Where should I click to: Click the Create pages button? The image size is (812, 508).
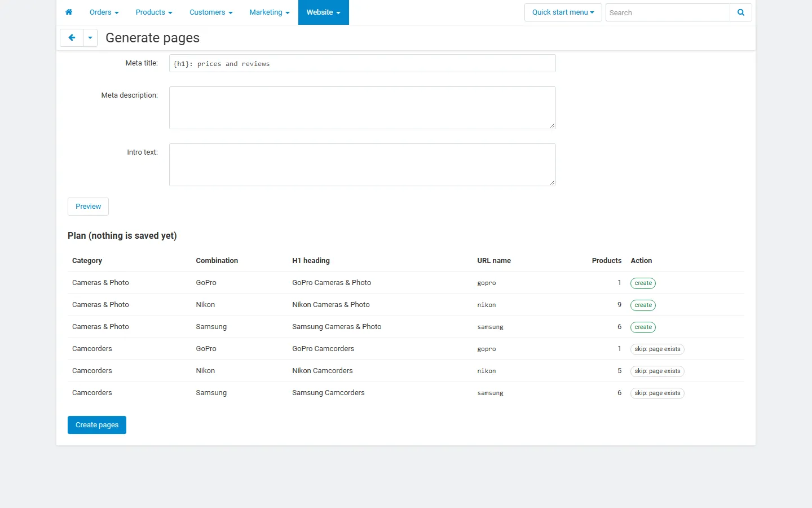(x=97, y=425)
